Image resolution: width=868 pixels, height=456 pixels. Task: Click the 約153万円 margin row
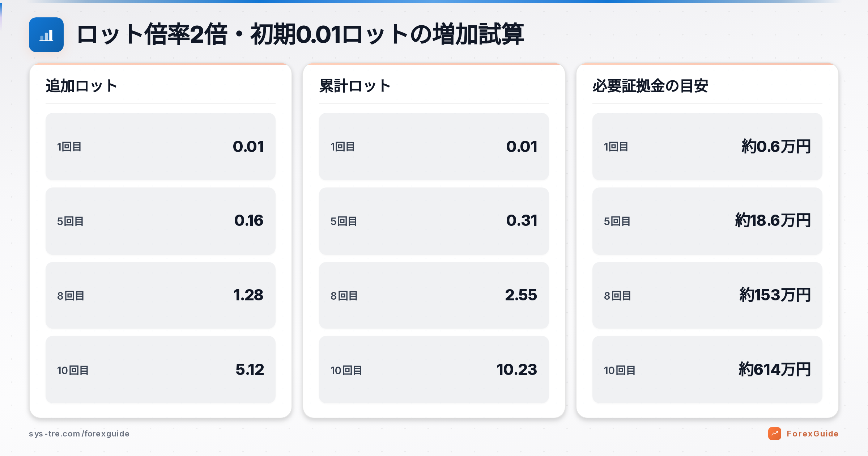coord(707,295)
